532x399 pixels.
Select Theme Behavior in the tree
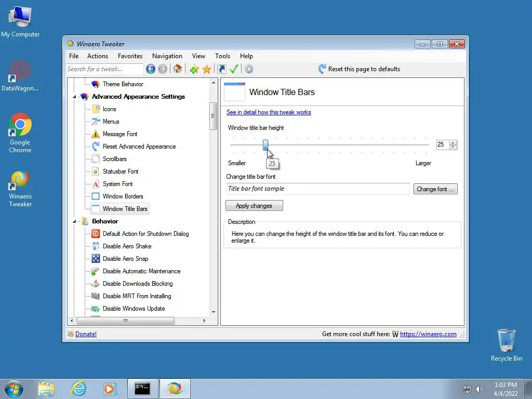(x=123, y=84)
